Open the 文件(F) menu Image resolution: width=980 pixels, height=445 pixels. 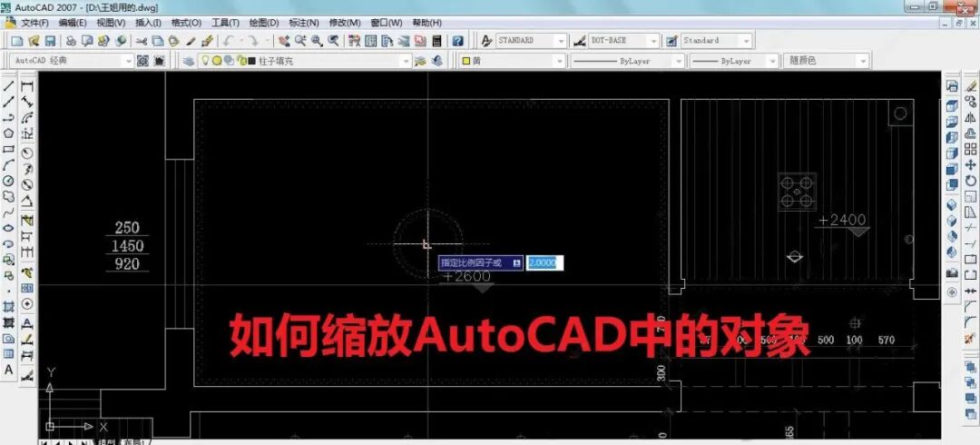click(35, 23)
